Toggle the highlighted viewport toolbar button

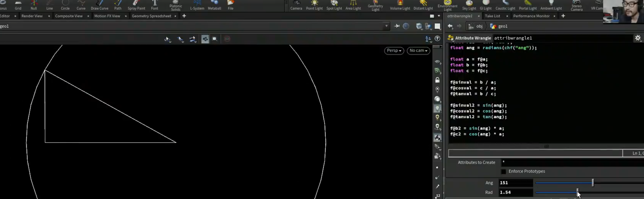click(205, 39)
